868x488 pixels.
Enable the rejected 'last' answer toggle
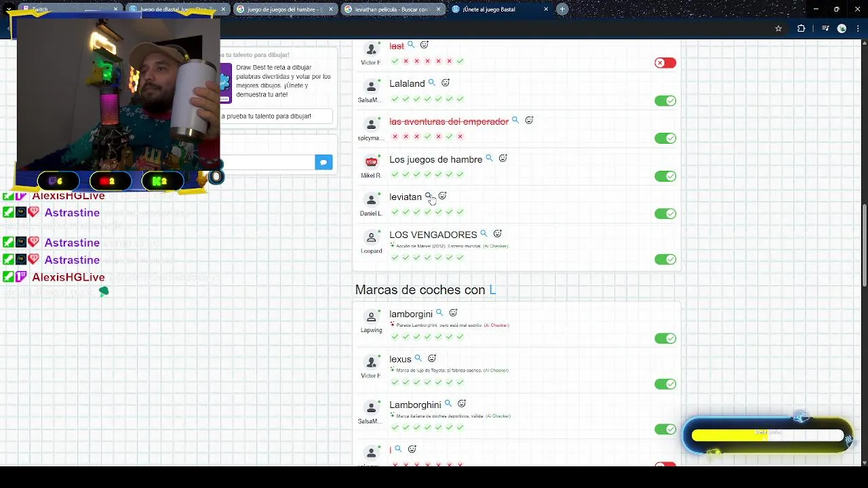[665, 63]
